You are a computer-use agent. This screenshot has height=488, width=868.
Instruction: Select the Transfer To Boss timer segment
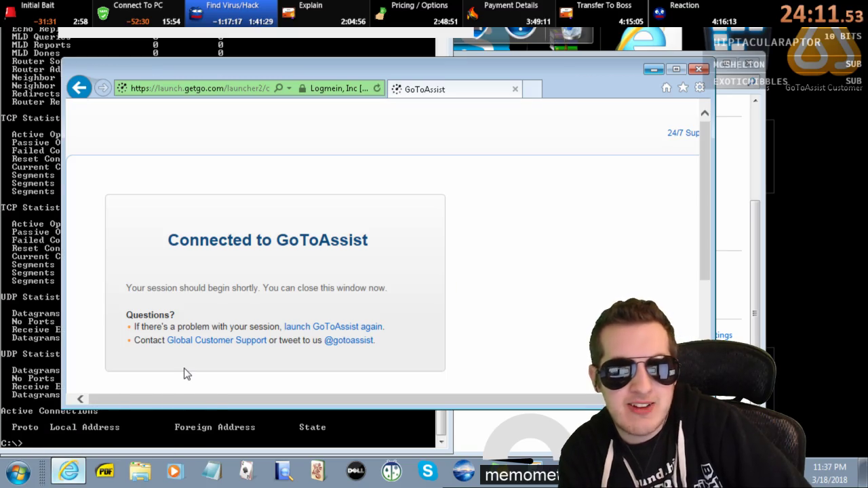coord(601,14)
